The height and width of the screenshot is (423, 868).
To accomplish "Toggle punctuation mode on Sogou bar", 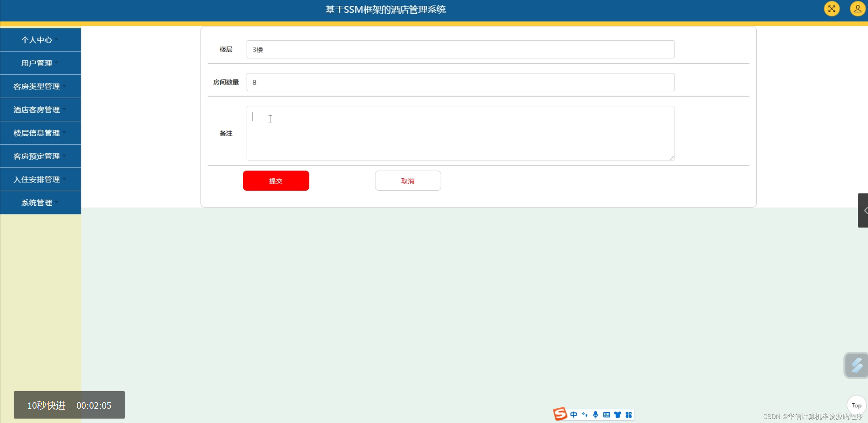I will click(585, 414).
